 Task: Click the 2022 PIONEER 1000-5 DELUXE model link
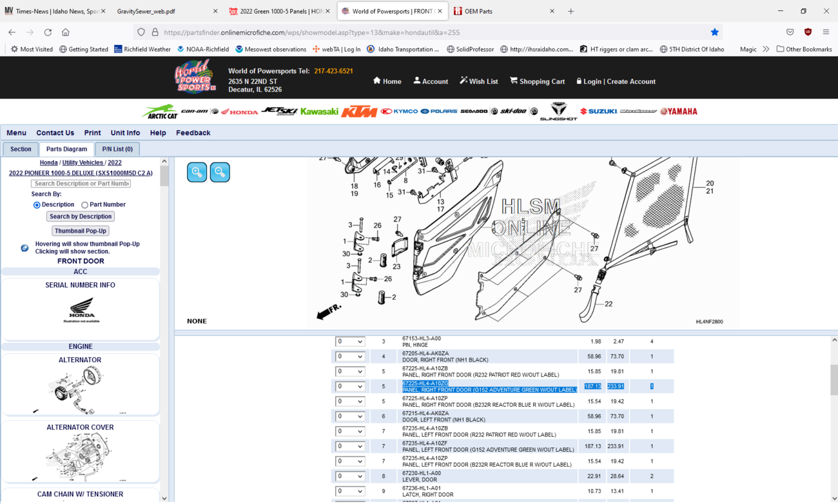pos(81,173)
